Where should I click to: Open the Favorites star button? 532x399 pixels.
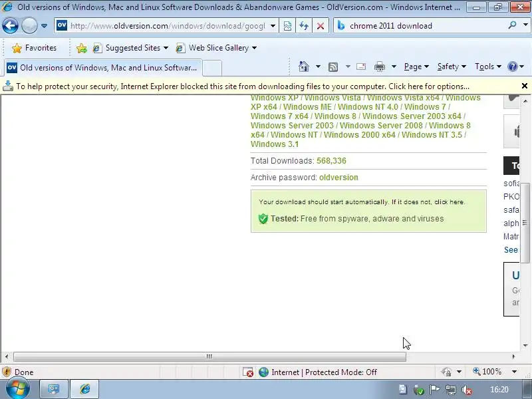(34, 48)
